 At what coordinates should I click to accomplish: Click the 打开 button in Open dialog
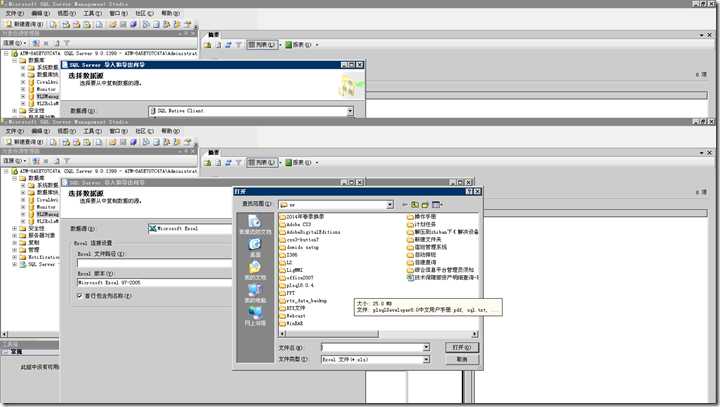point(462,347)
